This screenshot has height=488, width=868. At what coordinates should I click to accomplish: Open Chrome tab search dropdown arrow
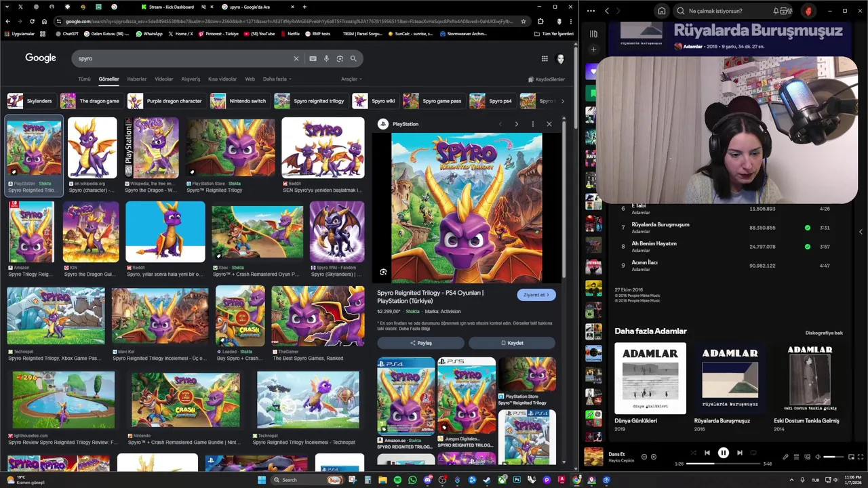(7, 7)
